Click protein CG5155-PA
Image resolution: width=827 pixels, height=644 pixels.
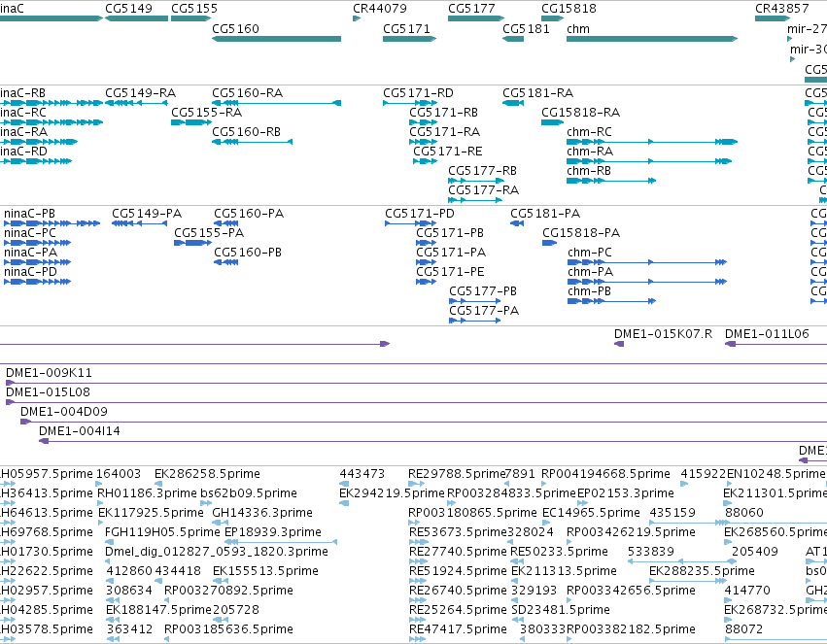(193, 243)
